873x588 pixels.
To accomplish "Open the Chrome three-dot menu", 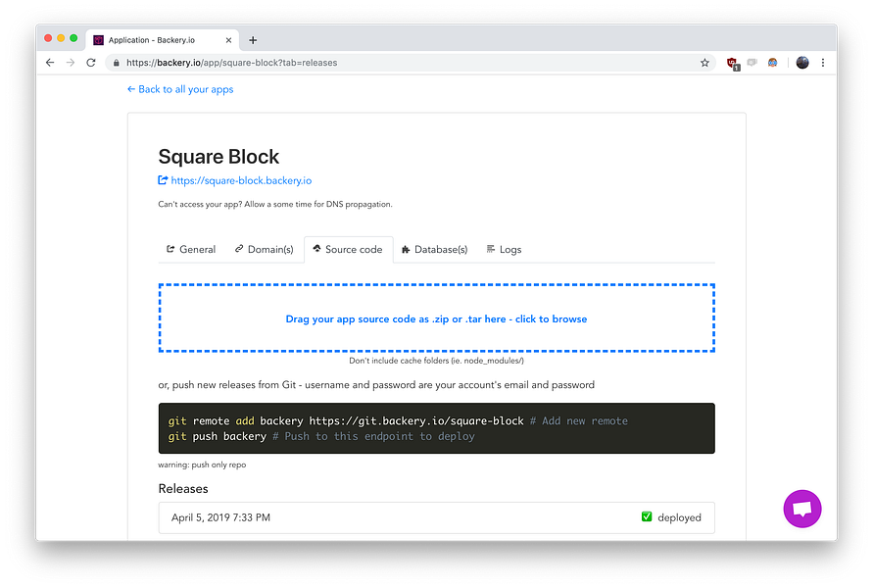I will tap(823, 63).
